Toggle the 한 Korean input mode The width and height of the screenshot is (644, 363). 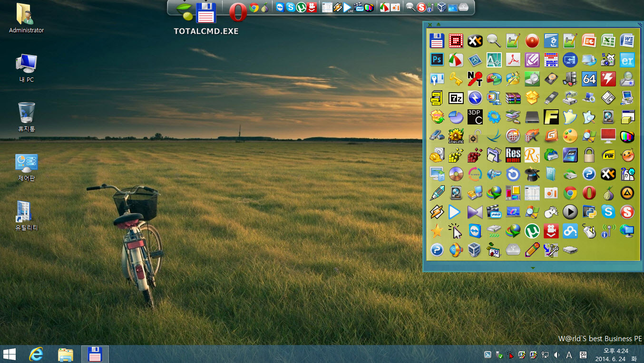(x=583, y=354)
